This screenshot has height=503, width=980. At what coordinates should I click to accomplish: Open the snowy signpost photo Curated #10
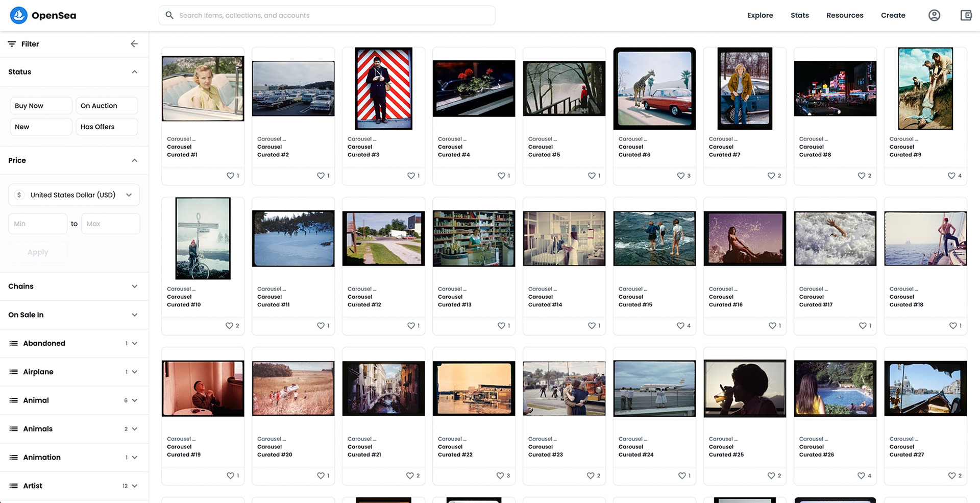click(203, 238)
